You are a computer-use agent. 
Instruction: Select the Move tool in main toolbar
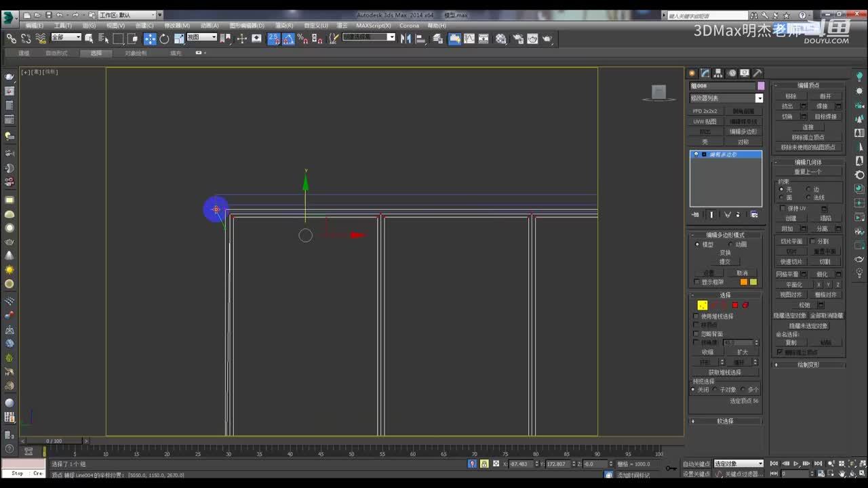pyautogui.click(x=150, y=39)
